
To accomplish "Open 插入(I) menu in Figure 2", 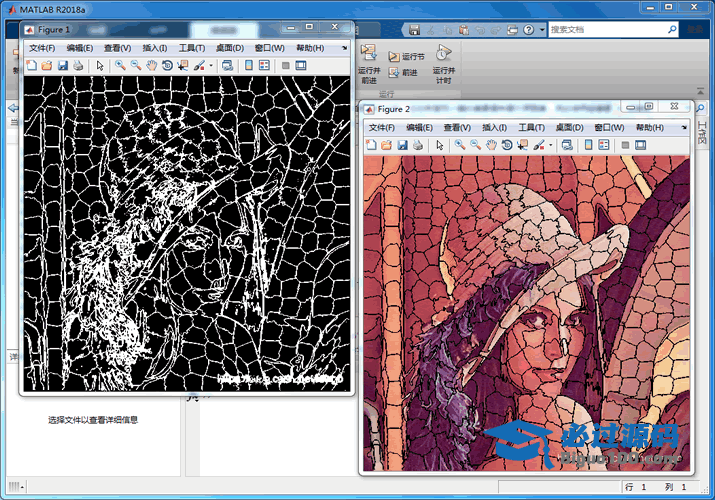I will (494, 127).
